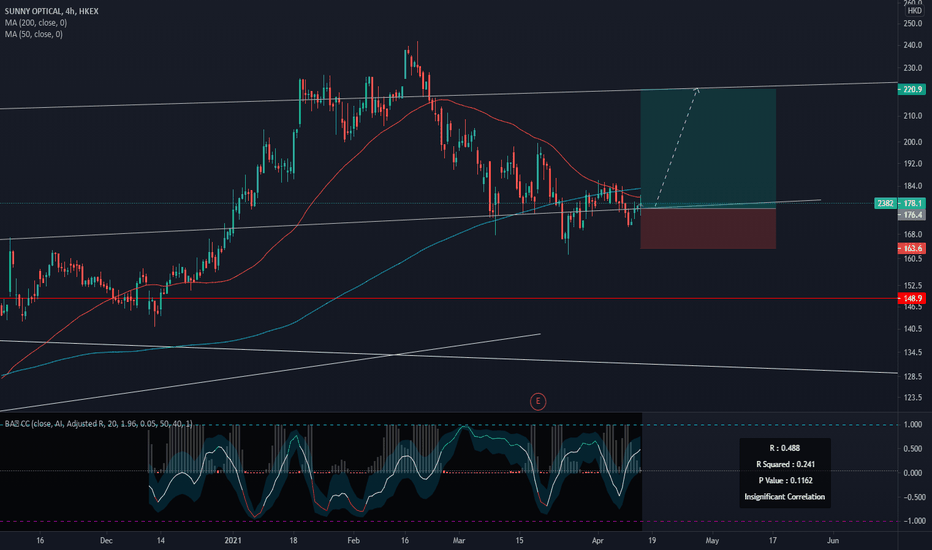Click the 220.9 target price label

tap(912, 89)
